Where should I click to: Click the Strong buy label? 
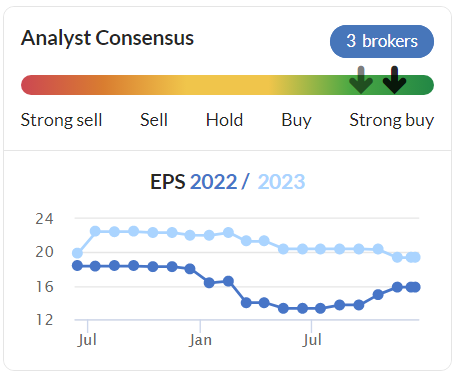(x=392, y=120)
